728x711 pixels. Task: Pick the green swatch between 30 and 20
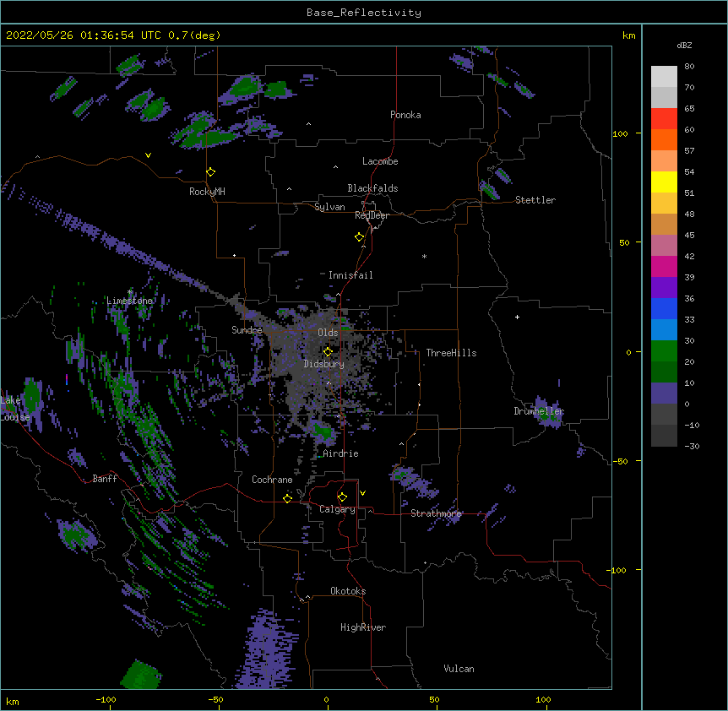point(664,351)
